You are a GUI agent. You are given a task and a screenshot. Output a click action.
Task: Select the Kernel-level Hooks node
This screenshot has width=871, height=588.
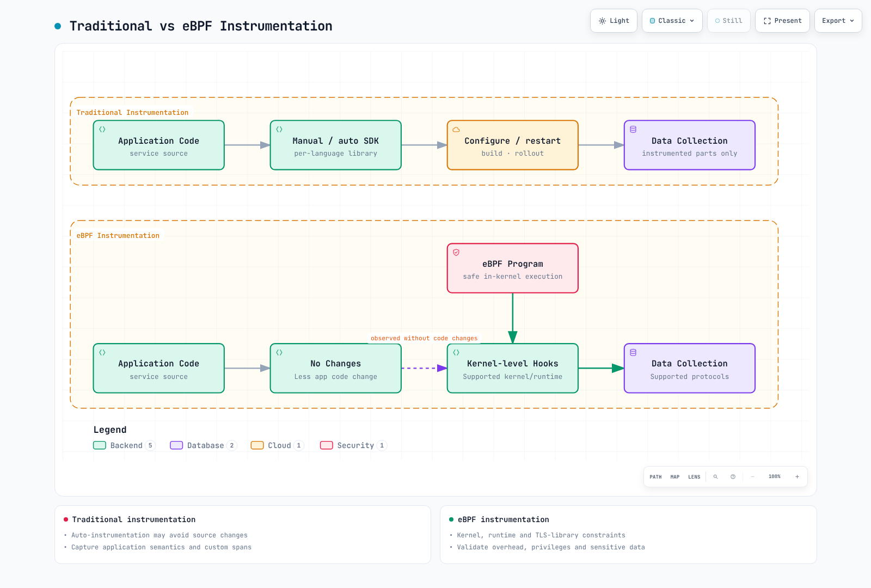pos(513,369)
